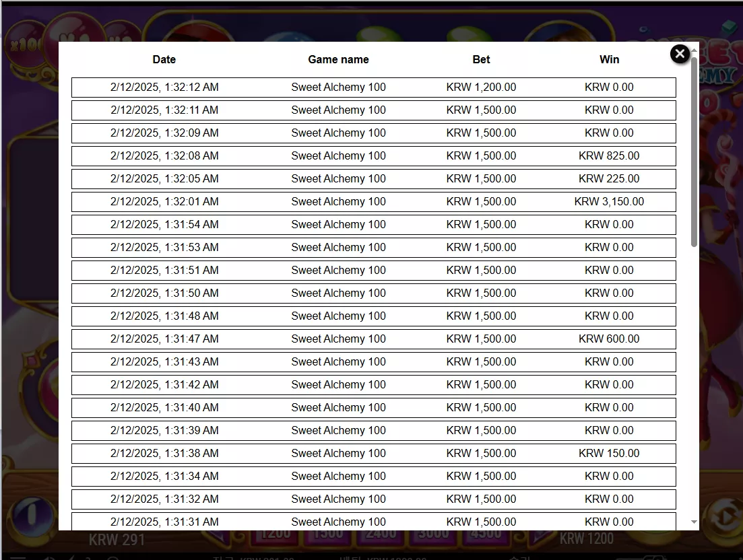
Task: Click the win value in 1:32:12 row
Action: point(609,87)
